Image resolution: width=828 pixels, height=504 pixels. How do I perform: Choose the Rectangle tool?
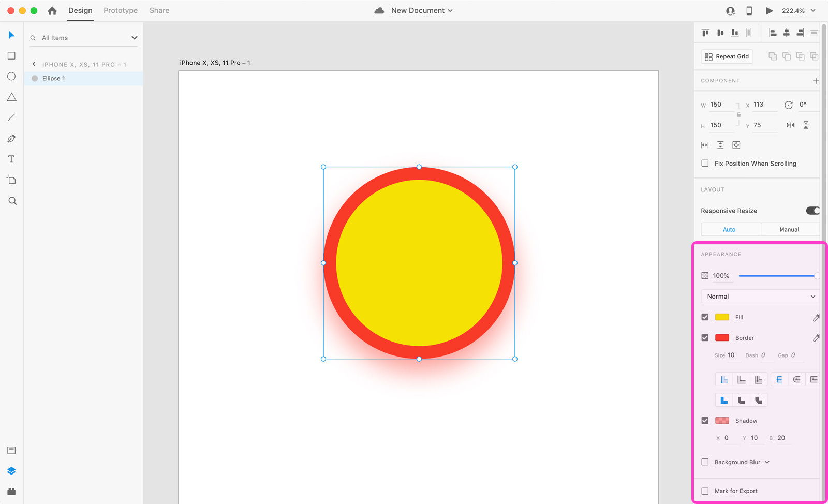[x=11, y=56]
